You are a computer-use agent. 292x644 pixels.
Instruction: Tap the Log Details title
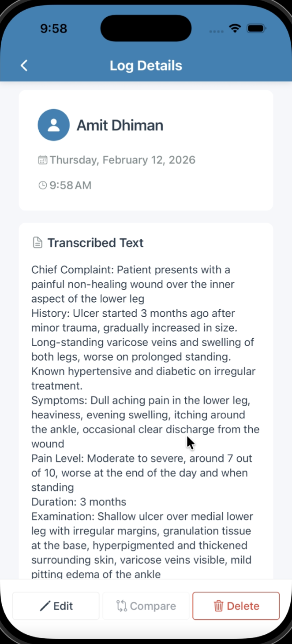tap(146, 65)
